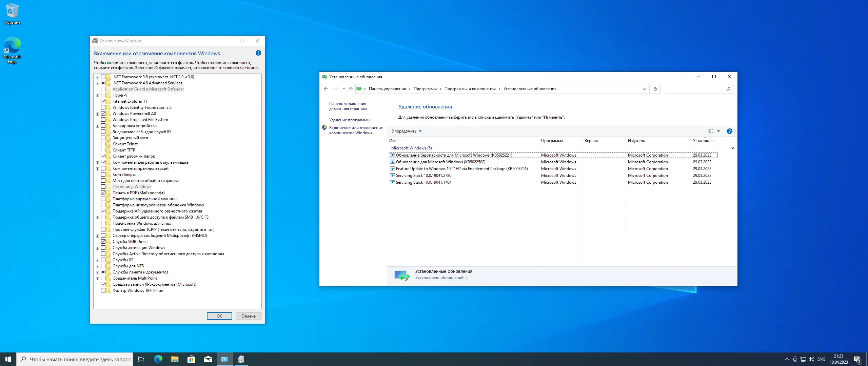This screenshot has width=868, height=366.
Task: Uncheck Internet Explorer 11 component
Action: (x=103, y=101)
